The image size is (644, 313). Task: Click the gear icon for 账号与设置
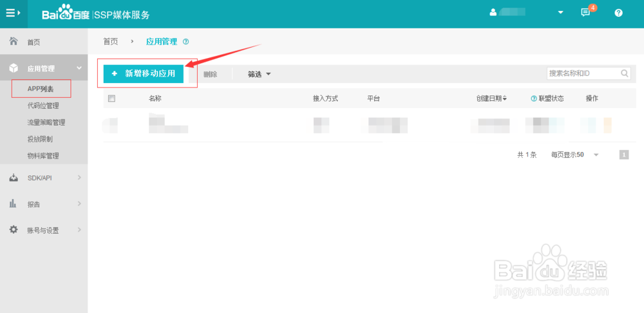(14, 230)
